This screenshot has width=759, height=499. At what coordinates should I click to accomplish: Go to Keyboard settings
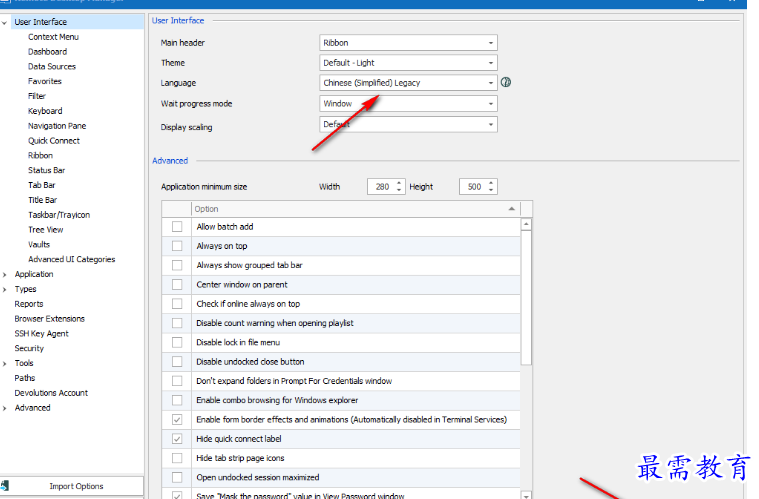pyautogui.click(x=45, y=111)
